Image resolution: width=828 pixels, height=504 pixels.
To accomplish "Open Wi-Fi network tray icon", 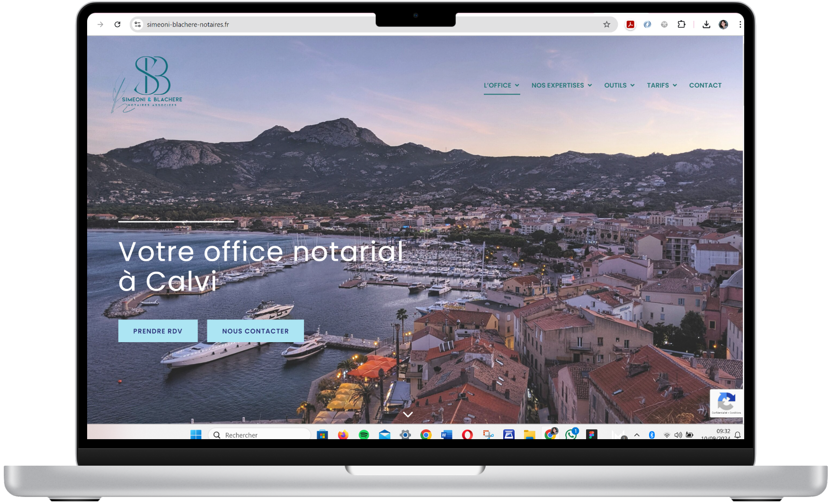I will tap(667, 435).
